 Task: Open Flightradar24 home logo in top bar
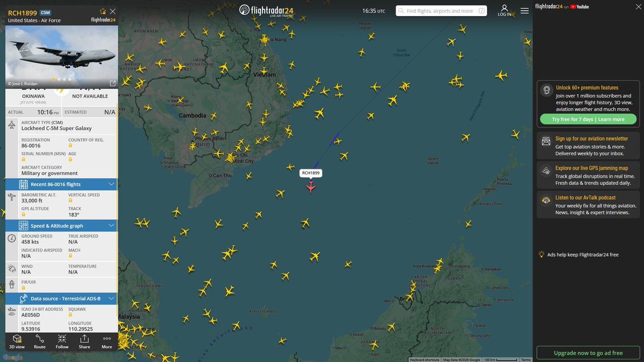click(x=267, y=11)
